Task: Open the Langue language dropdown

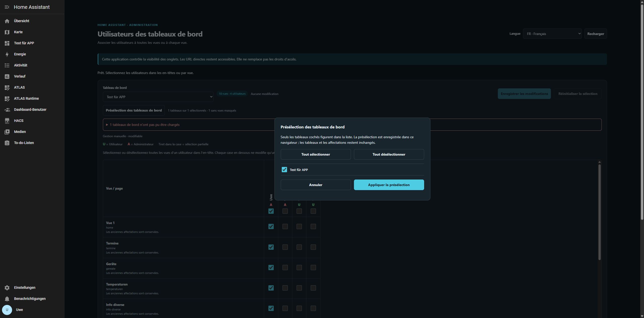Action: [x=552, y=34]
